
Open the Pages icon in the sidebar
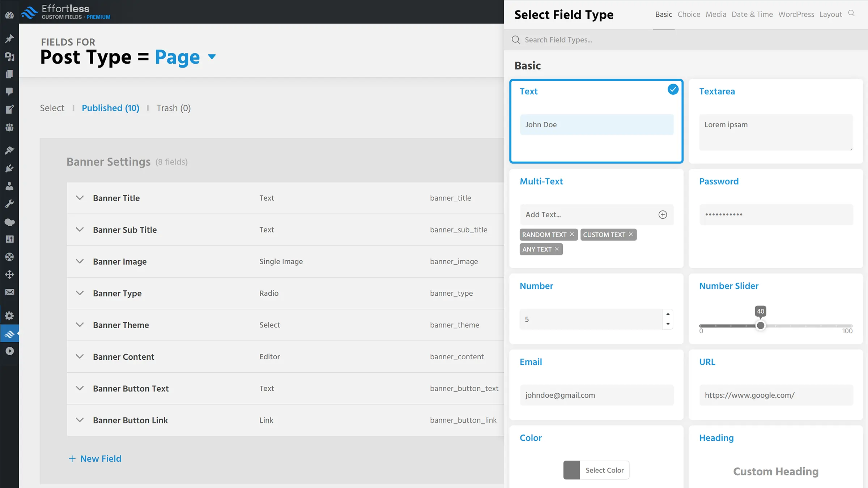(x=9, y=74)
